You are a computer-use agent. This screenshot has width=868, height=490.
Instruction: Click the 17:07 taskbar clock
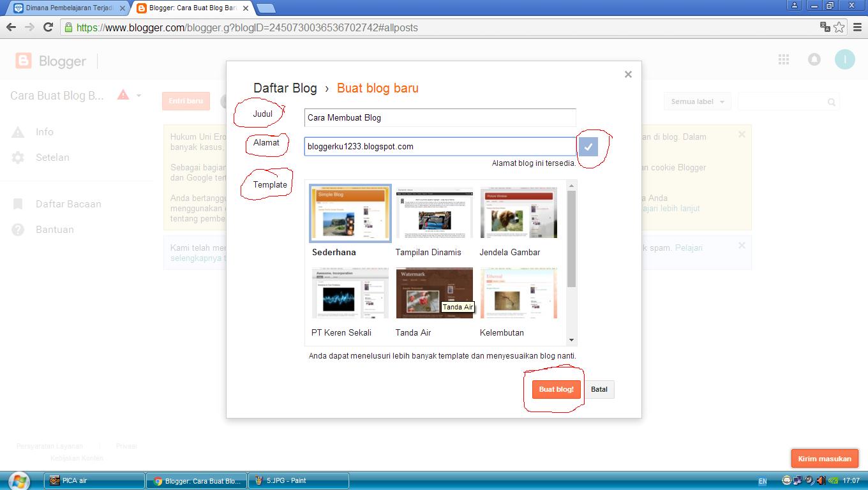[851, 480]
